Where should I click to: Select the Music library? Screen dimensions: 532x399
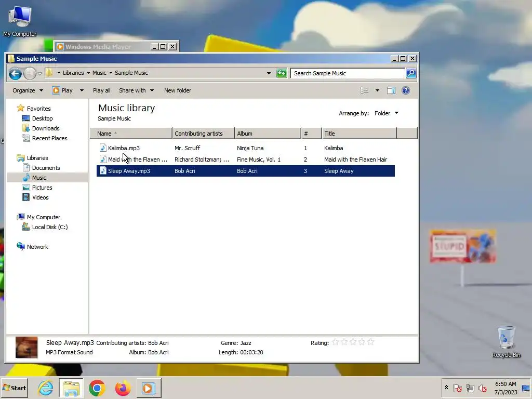pos(39,178)
